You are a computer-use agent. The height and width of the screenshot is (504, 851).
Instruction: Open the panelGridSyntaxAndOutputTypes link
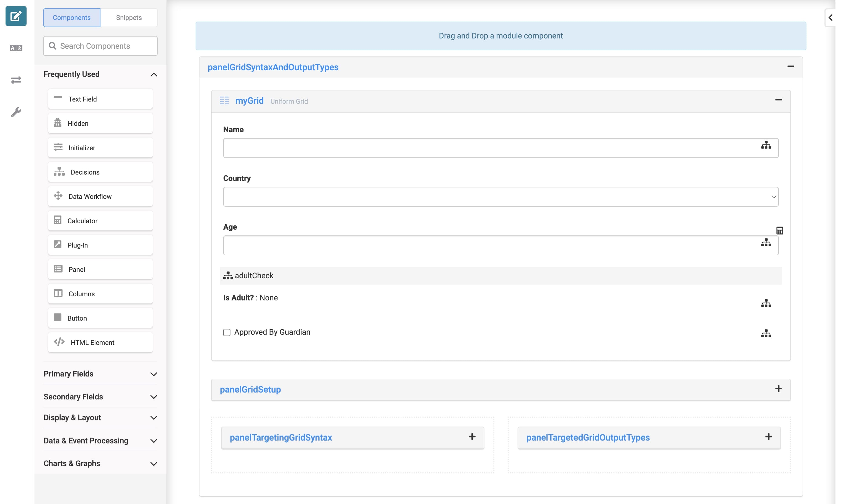pyautogui.click(x=273, y=67)
